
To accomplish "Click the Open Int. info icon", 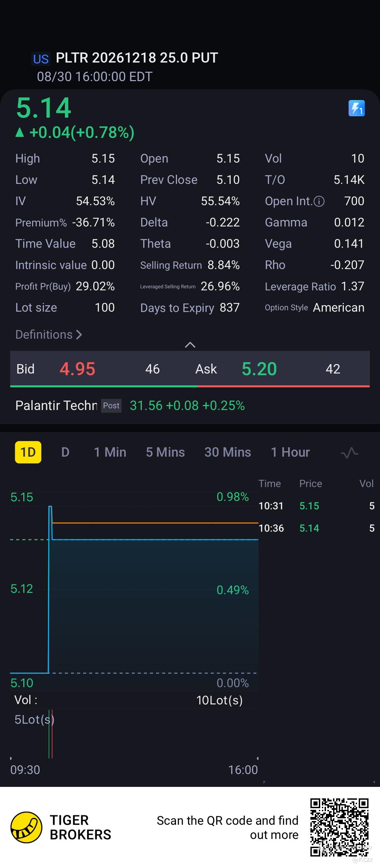I will [319, 201].
